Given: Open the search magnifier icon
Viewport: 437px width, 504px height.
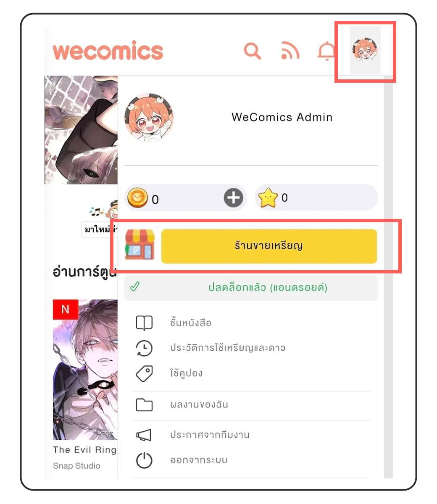Looking at the screenshot, I should pyautogui.click(x=253, y=51).
